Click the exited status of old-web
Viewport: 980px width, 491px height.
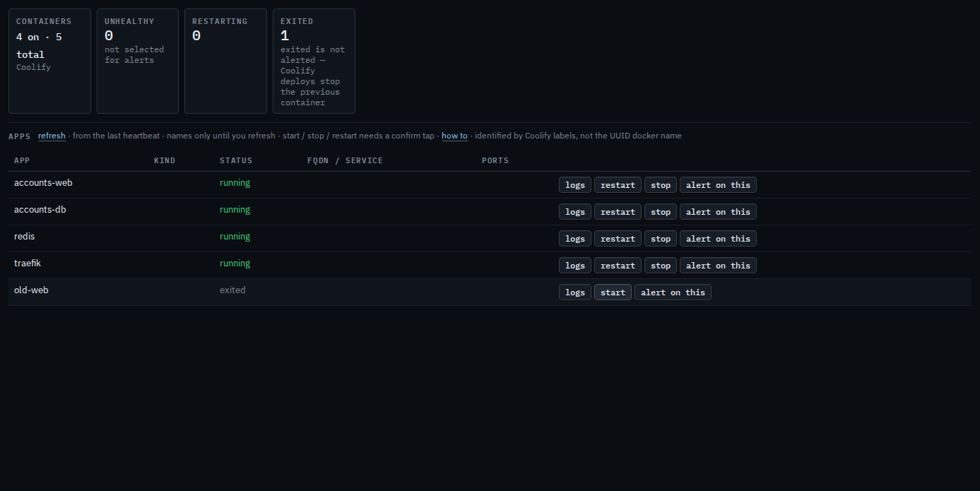(x=232, y=290)
